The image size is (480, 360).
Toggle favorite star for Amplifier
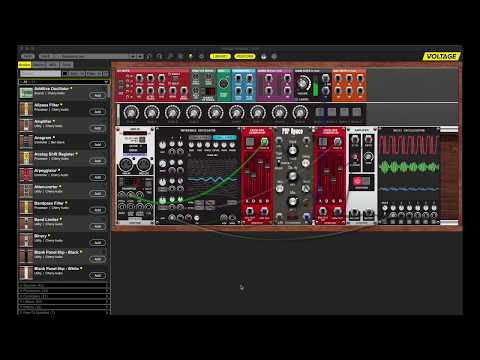pyautogui.click(x=54, y=121)
